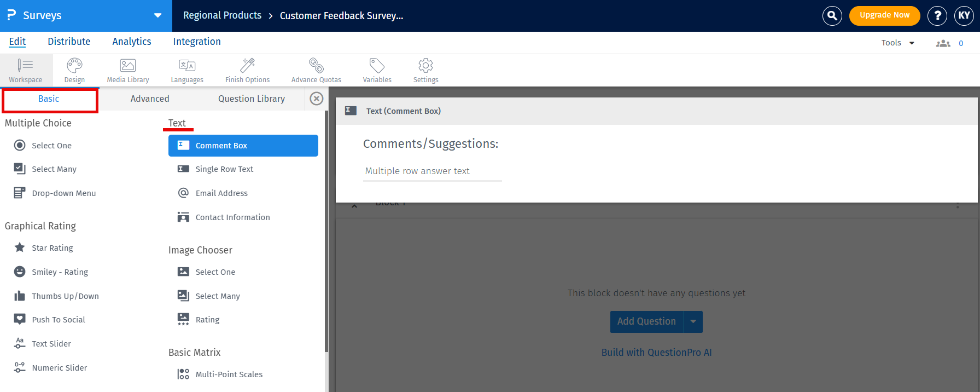Image resolution: width=980 pixels, height=392 pixels.
Task: Click the QuestionPro P logo
Action: 11,15
